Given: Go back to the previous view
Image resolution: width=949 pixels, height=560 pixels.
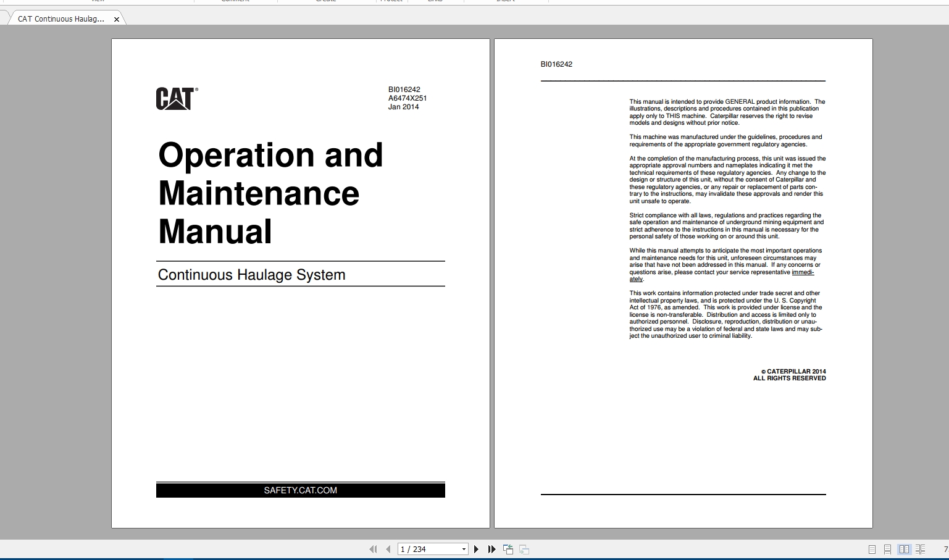Looking at the screenshot, I should [x=508, y=549].
